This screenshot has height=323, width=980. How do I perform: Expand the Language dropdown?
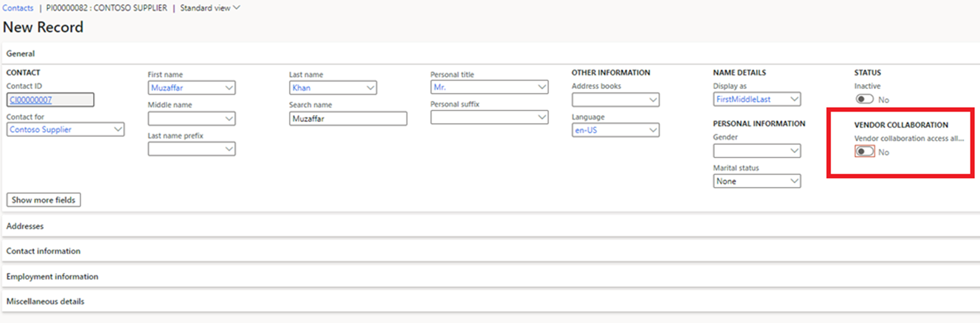[653, 130]
